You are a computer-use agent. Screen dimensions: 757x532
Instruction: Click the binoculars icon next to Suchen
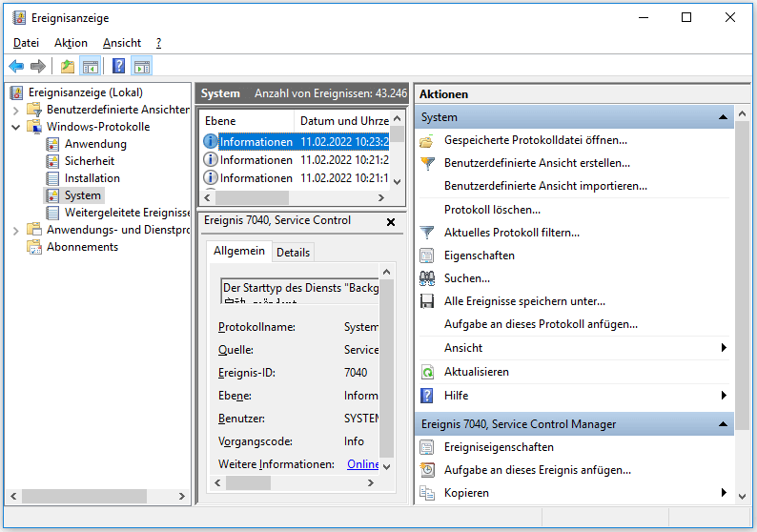(x=428, y=278)
